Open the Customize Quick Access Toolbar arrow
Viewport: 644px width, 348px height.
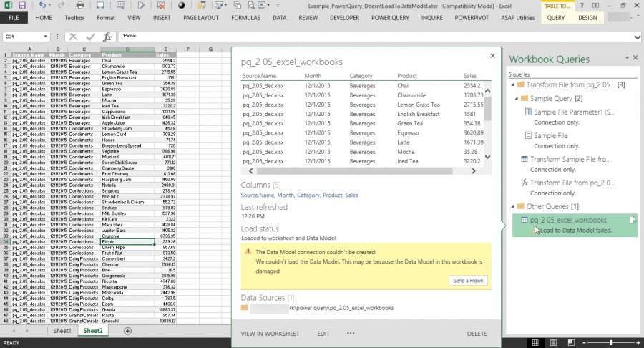click(278, 5)
